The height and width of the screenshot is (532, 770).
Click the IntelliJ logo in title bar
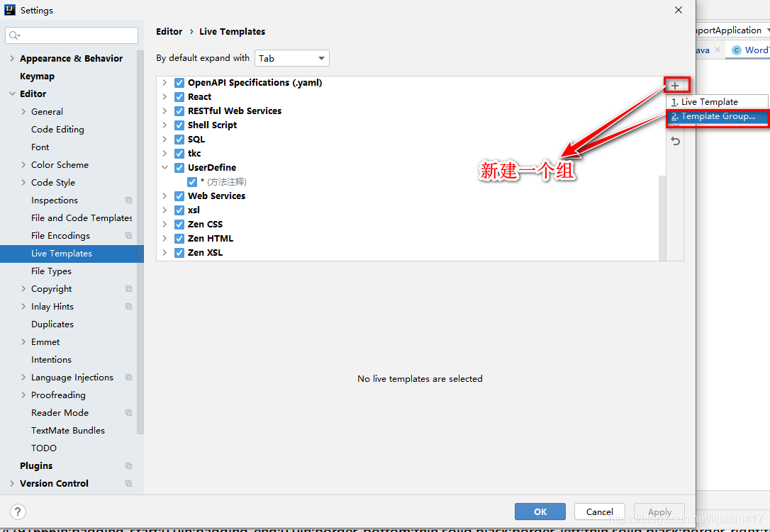[10, 10]
